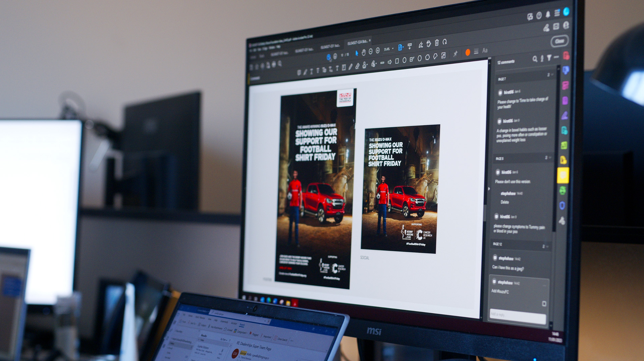Select the draw oval tool

405,60
